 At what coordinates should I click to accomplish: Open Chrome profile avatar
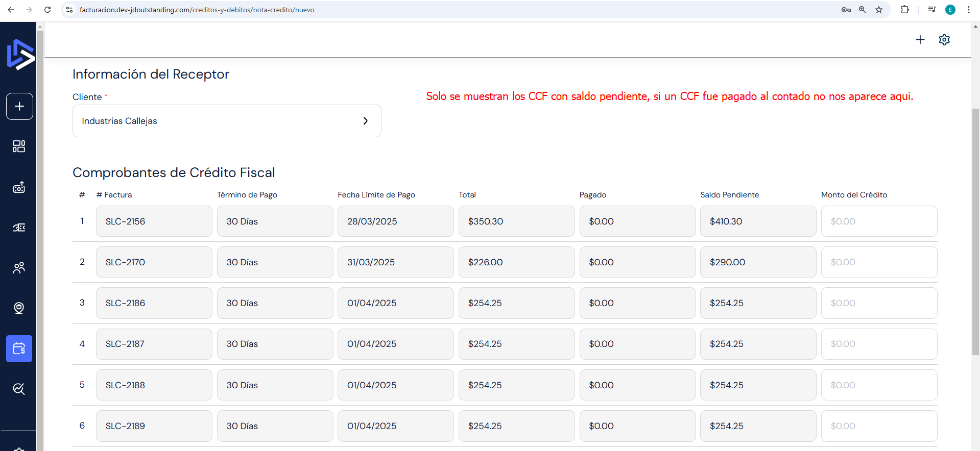pyautogui.click(x=950, y=10)
